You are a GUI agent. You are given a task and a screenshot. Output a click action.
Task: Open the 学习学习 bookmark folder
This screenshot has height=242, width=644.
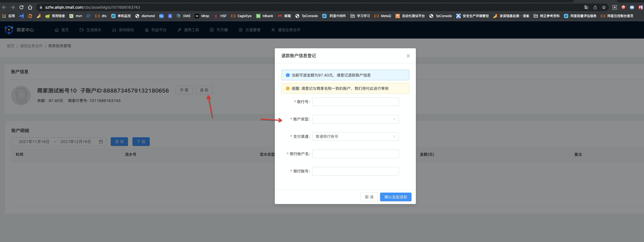[360, 16]
